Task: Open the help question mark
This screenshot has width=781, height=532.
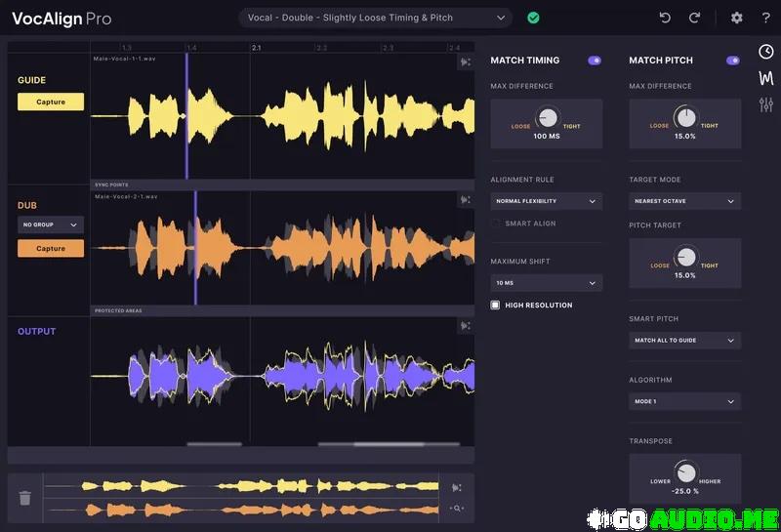Action: pyautogui.click(x=766, y=18)
